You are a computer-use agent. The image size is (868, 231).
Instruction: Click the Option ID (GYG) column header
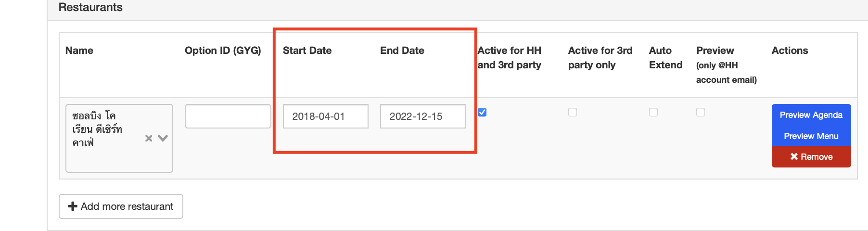tap(223, 51)
